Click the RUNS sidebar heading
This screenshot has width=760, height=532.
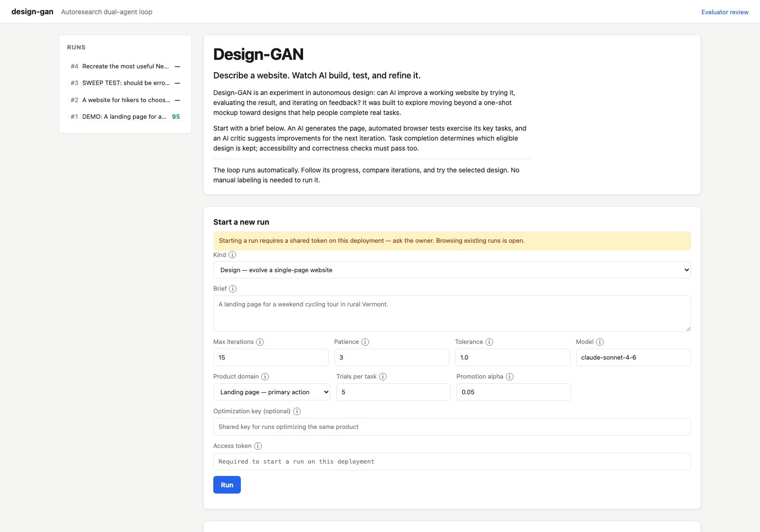click(76, 47)
